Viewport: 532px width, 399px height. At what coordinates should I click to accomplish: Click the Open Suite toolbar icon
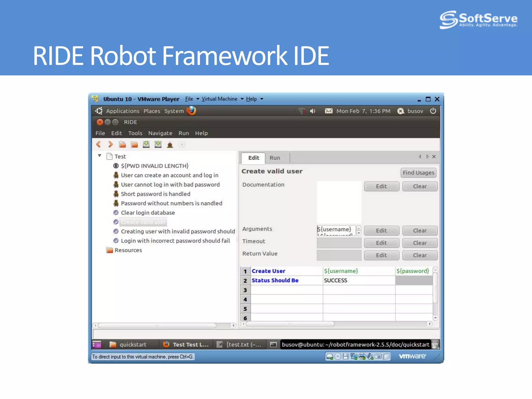coord(122,144)
